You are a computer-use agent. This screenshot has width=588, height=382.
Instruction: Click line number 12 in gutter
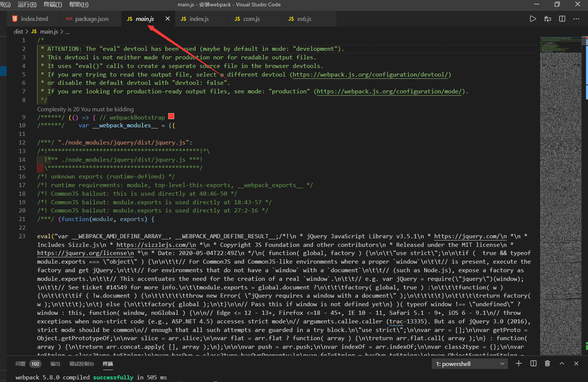click(22, 143)
